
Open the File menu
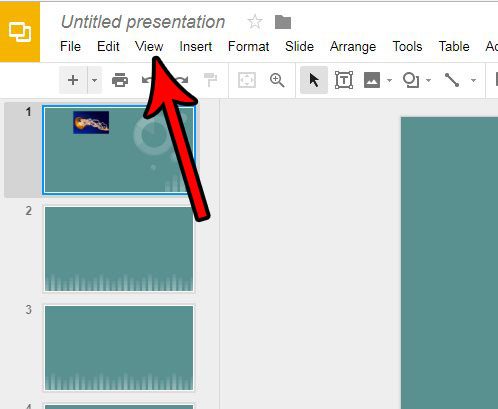coord(70,46)
